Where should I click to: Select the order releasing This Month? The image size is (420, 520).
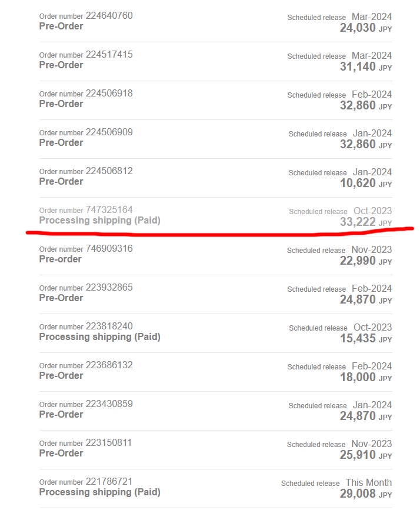point(216,488)
